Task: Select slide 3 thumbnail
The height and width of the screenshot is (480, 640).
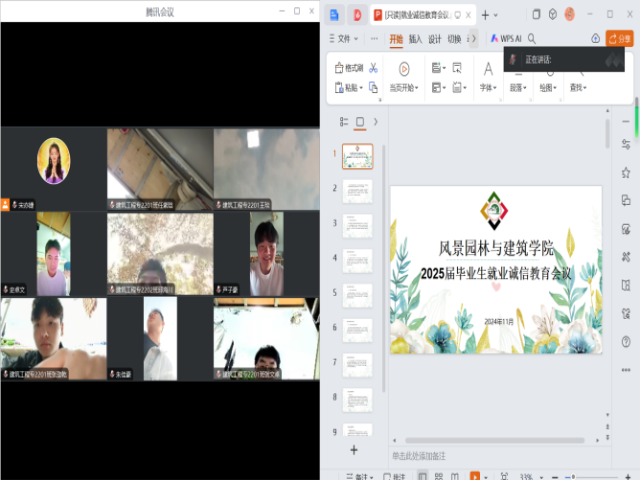Action: point(357,225)
